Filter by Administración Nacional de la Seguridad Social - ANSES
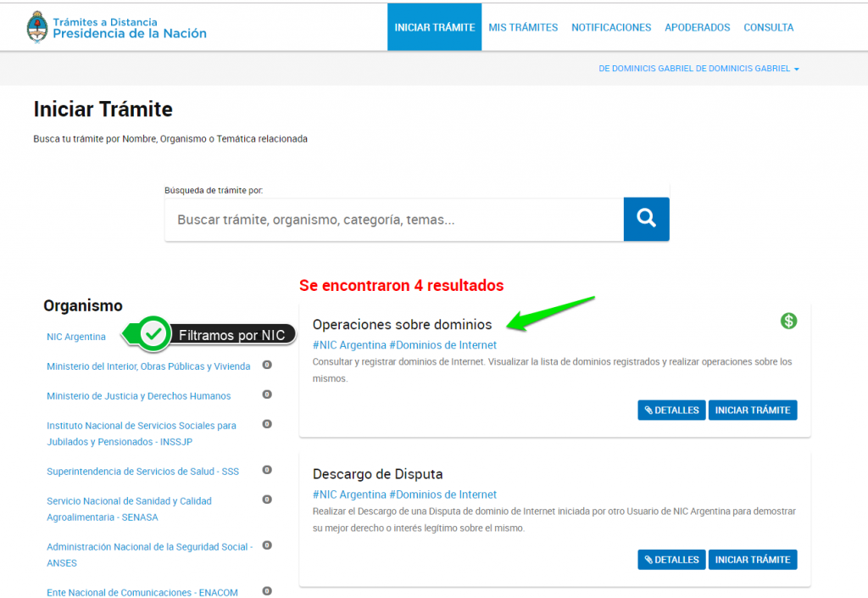The image size is (868, 598). 149,555
